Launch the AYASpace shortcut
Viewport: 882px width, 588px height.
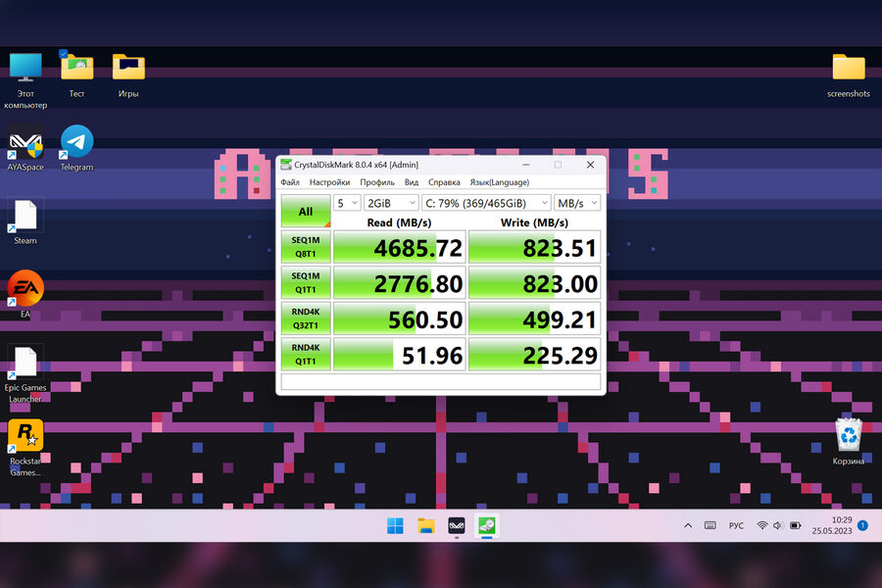point(25,144)
